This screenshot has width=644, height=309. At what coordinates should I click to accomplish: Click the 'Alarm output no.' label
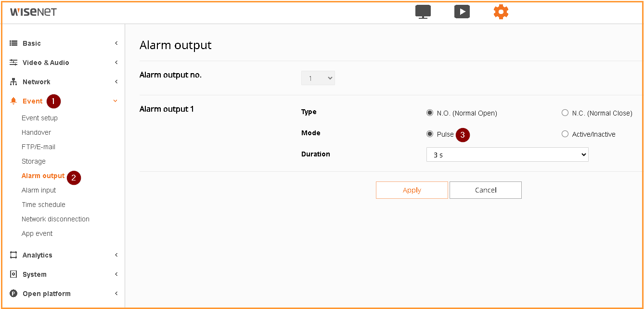pyautogui.click(x=170, y=75)
